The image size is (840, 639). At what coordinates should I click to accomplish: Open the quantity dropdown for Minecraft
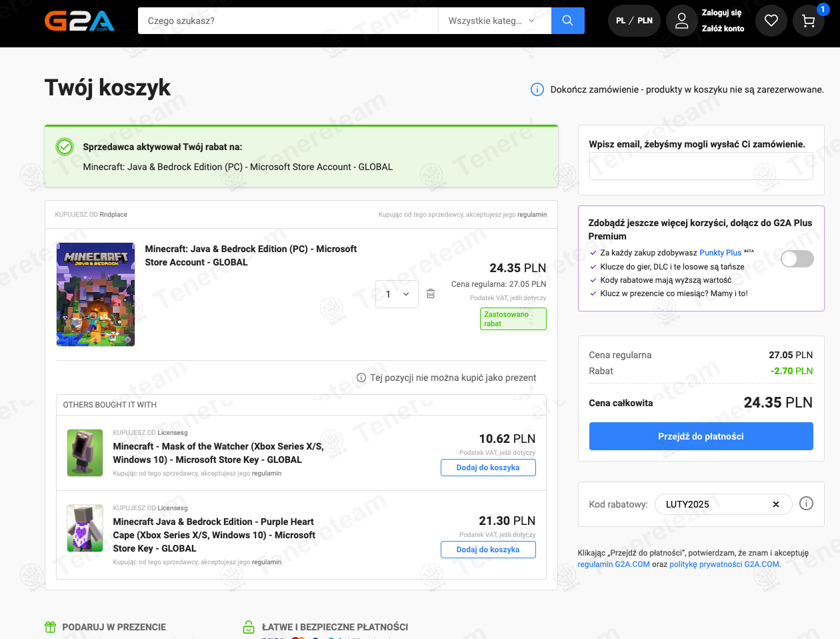[397, 294]
